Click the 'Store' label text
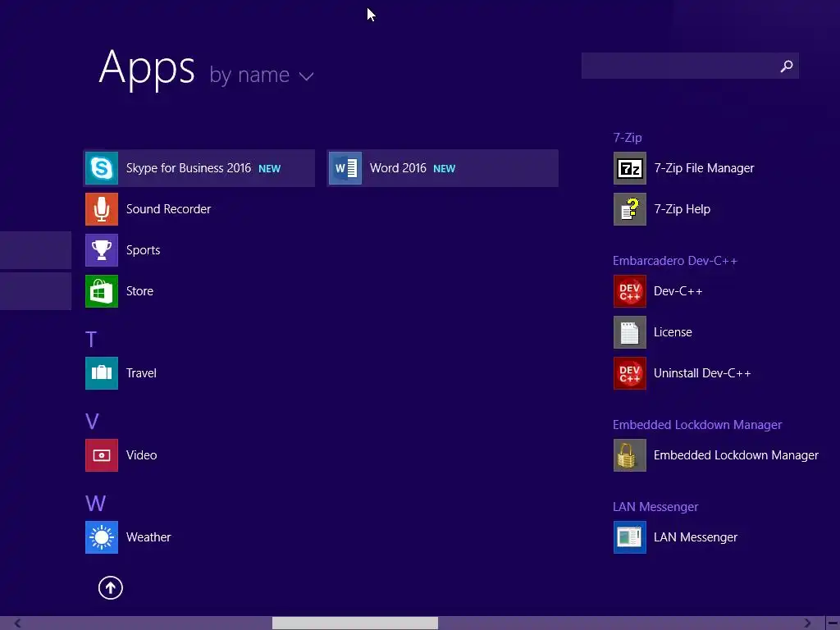 (139, 291)
